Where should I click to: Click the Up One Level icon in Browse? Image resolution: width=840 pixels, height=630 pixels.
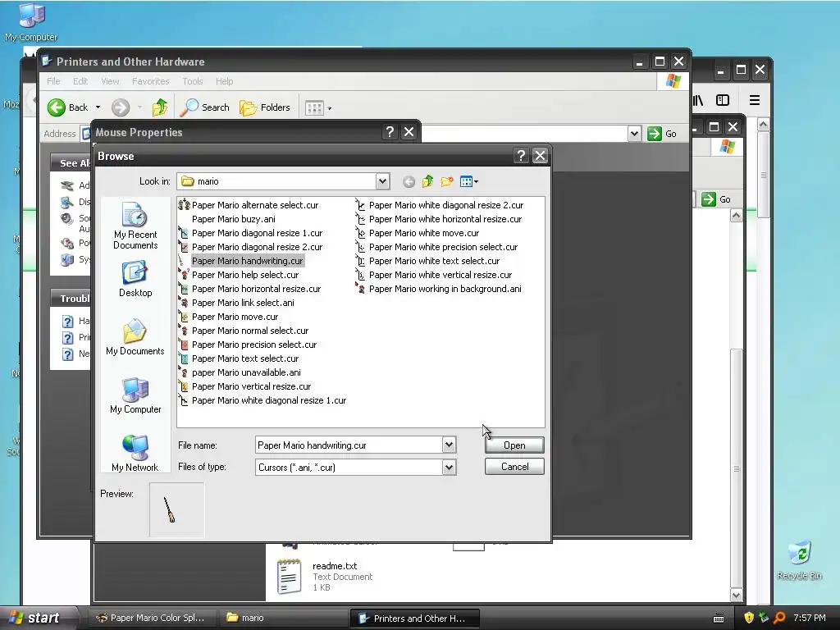pyautogui.click(x=427, y=181)
